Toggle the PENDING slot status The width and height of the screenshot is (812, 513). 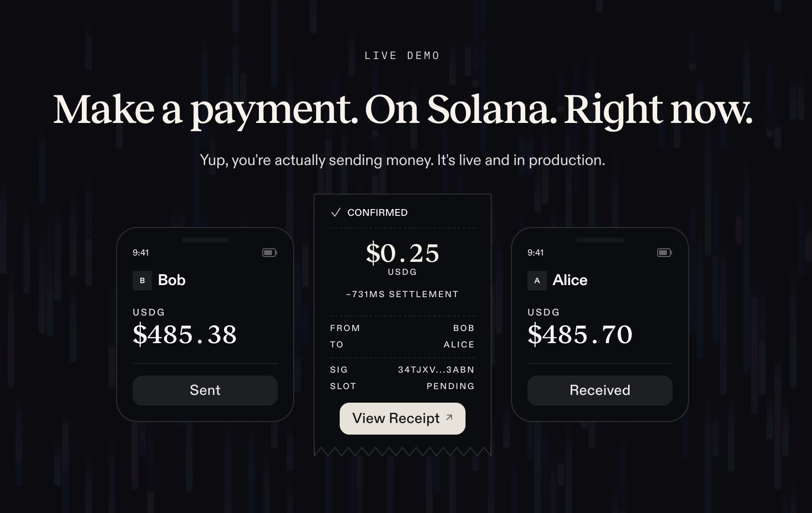pyautogui.click(x=450, y=386)
